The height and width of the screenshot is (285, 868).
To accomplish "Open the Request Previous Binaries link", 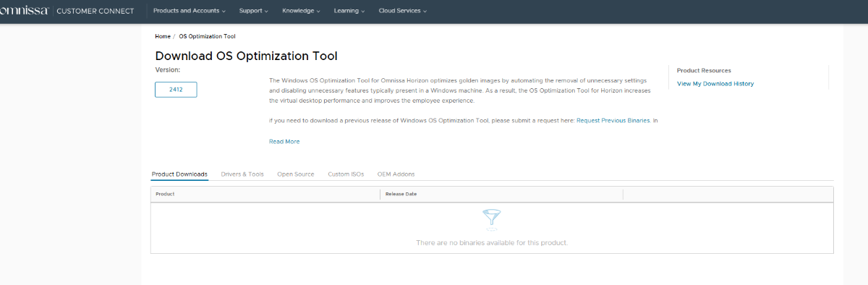I will [613, 121].
